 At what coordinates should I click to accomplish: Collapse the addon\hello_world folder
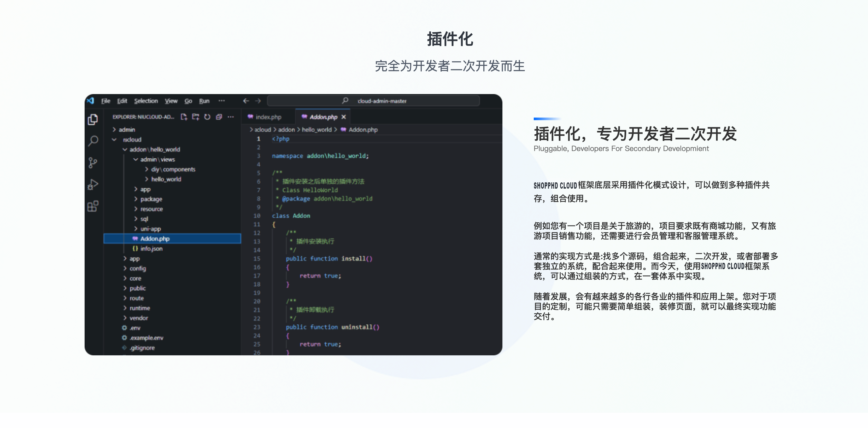(155, 149)
